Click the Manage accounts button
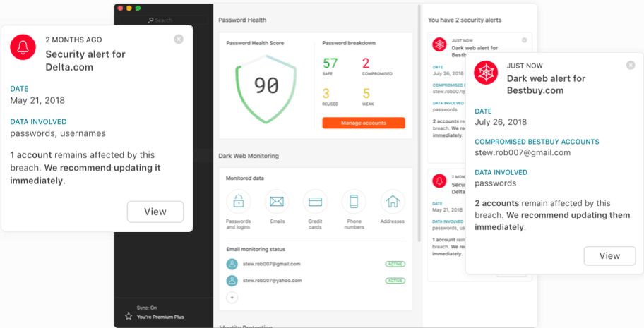 pyautogui.click(x=364, y=123)
